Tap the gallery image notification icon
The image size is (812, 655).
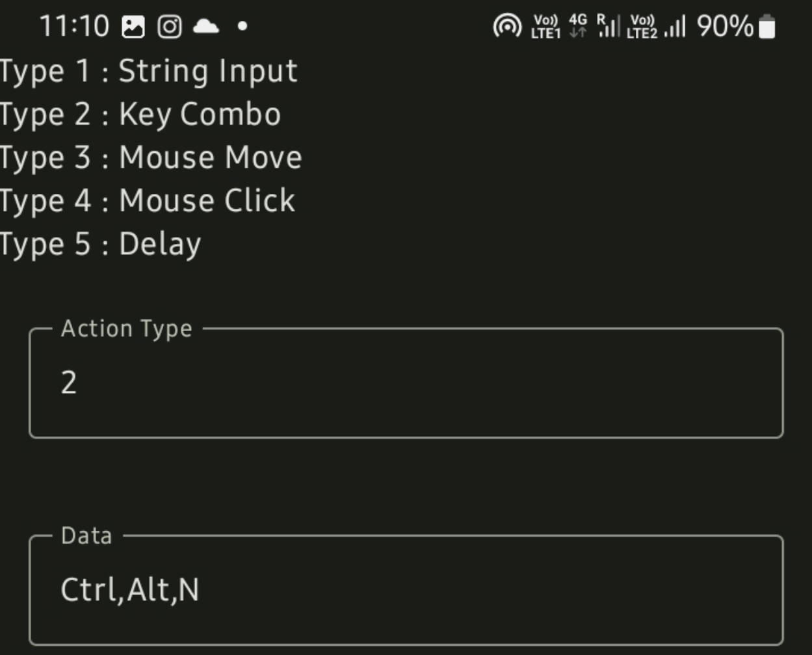133,27
